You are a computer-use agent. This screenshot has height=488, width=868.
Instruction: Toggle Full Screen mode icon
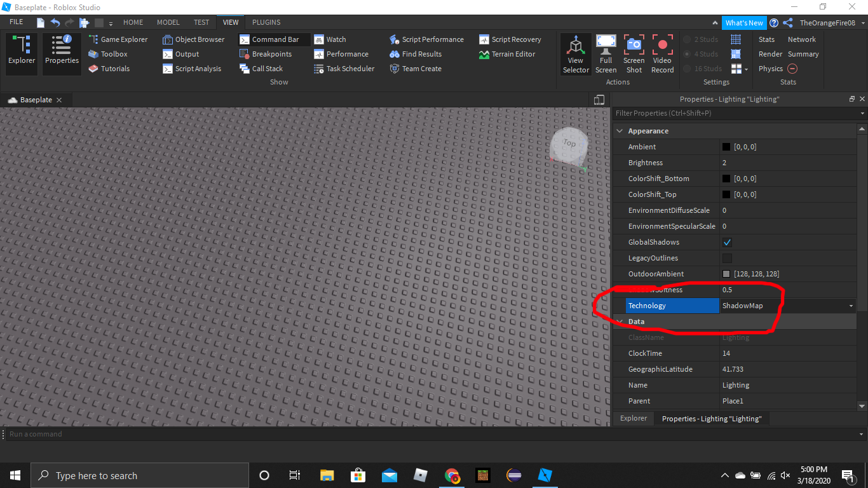click(606, 54)
